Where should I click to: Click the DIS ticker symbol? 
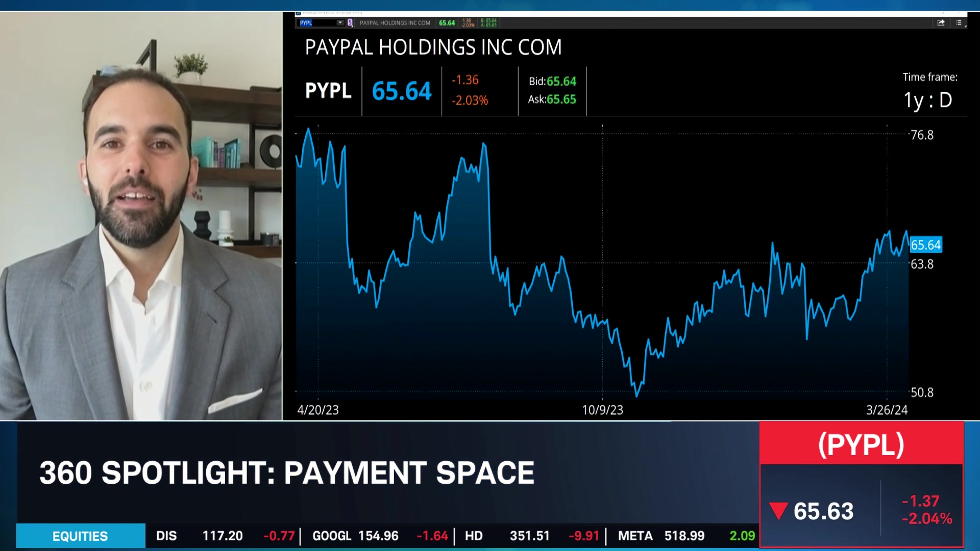[x=166, y=536]
